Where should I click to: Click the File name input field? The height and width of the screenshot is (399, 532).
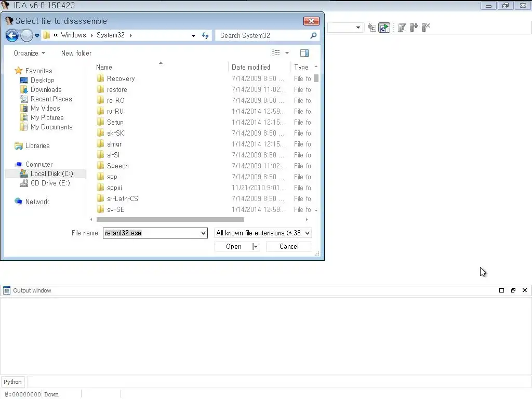152,233
